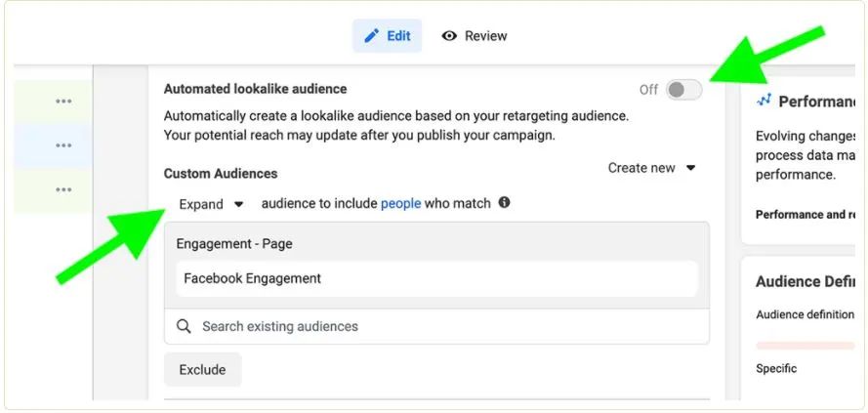This screenshot has height=413, width=868.
Task: Click the arrow next to Create new
Action: [691, 168]
